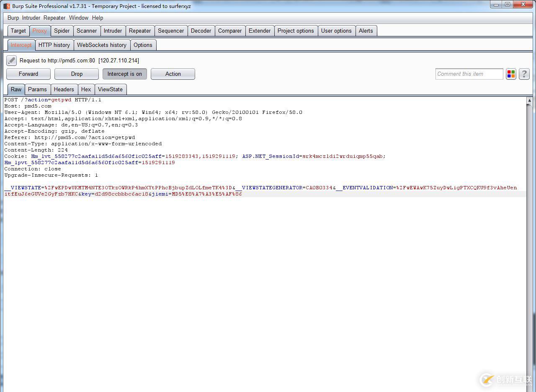Select the Comparer tab

pos(230,31)
